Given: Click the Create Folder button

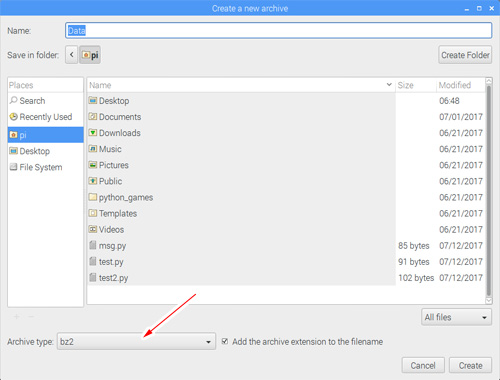Looking at the screenshot, I should (465, 55).
